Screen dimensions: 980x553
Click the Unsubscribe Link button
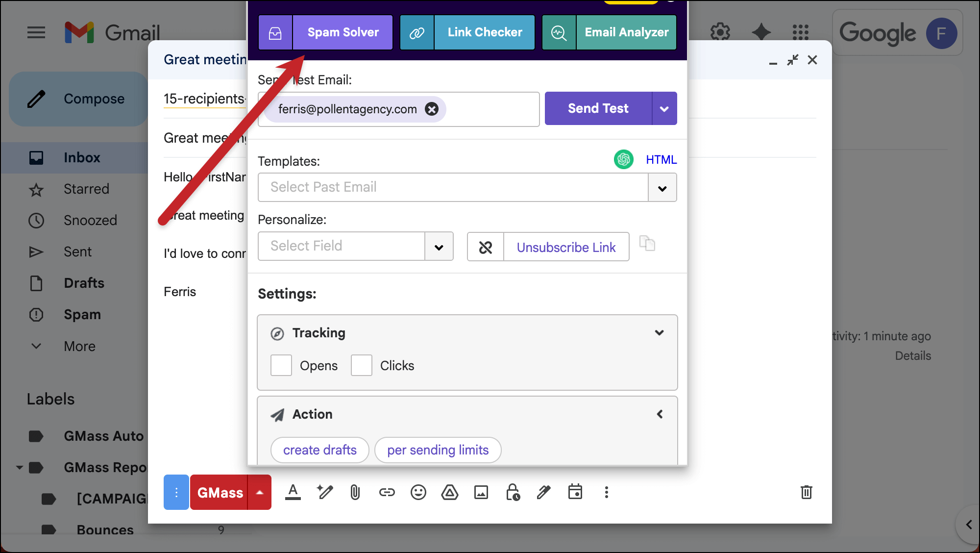(565, 247)
